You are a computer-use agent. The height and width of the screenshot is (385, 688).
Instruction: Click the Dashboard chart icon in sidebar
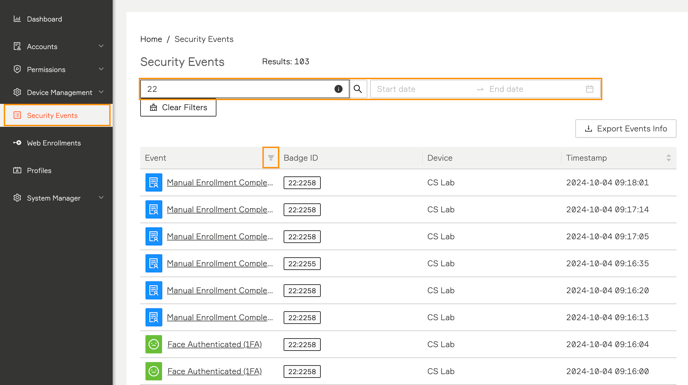[x=17, y=19]
